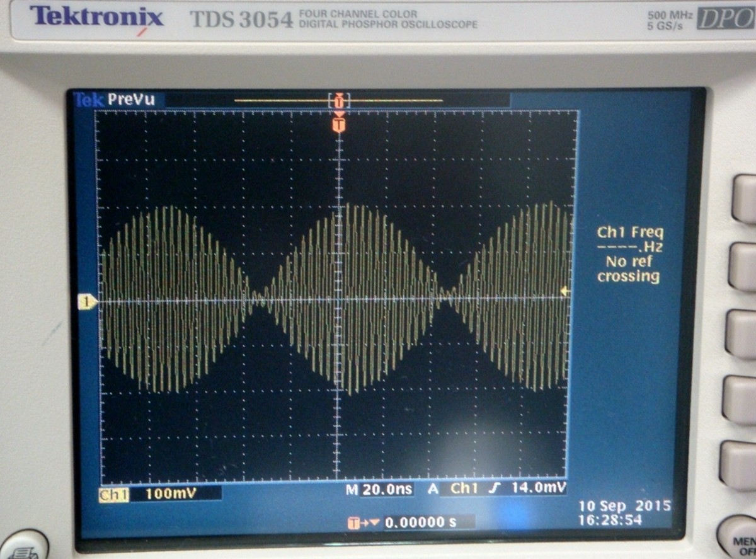Click the 16:28:54 clock time
756x559 pixels.
pyautogui.click(x=610, y=521)
